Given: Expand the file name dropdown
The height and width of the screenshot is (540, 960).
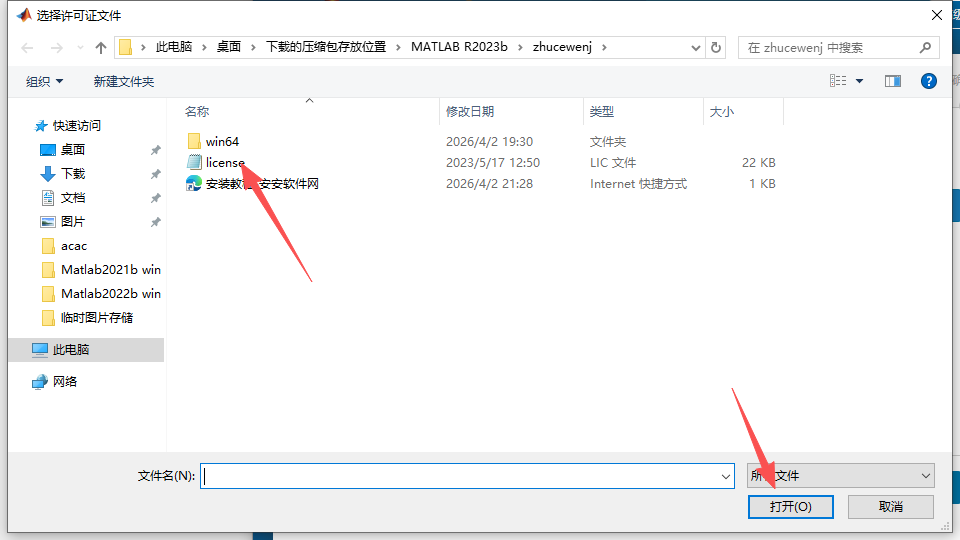Looking at the screenshot, I should pos(726,476).
